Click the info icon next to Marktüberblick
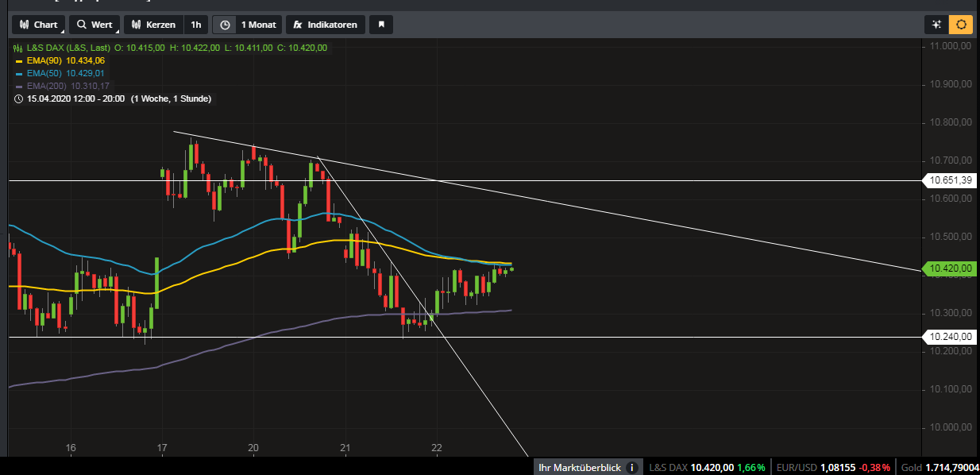The image size is (980, 475). click(x=632, y=468)
